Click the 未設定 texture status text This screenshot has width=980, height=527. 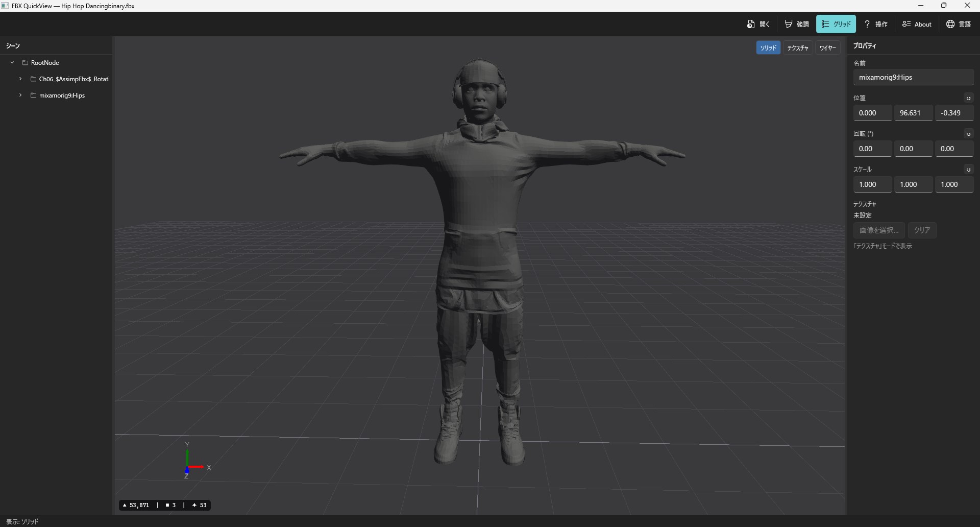point(863,215)
